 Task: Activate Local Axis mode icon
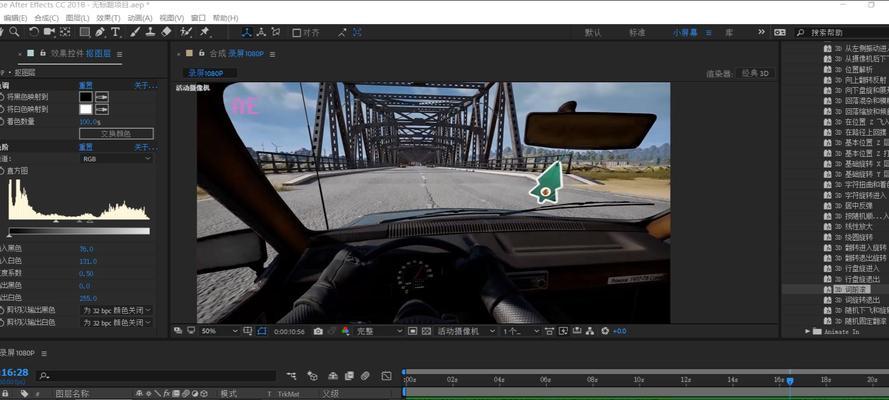point(247,32)
